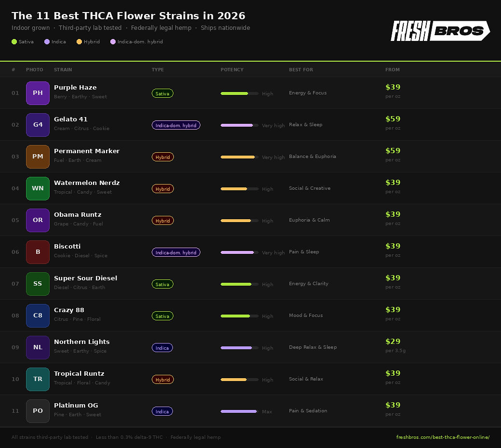Click the Indica tag on Platinum OG
This screenshot has width=501, height=448.
pyautogui.click(x=162, y=411)
